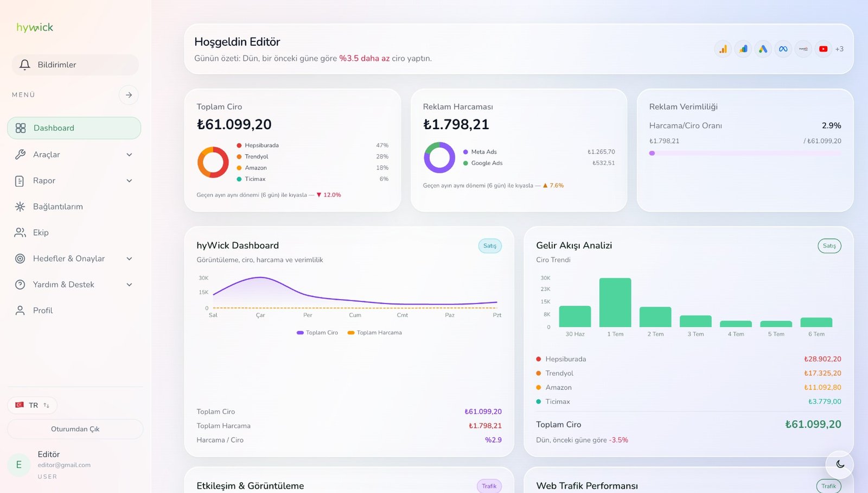Click the Google Ads integration icon

(763, 49)
